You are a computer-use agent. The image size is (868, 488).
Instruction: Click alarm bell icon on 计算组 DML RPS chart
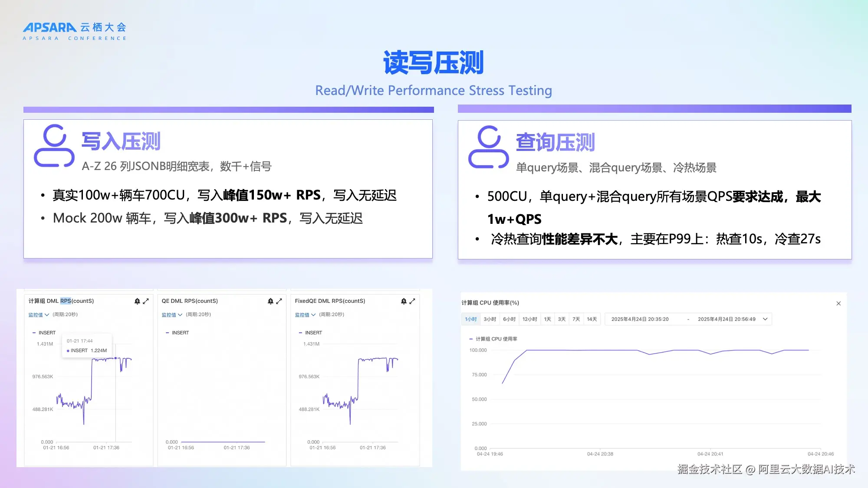point(137,301)
